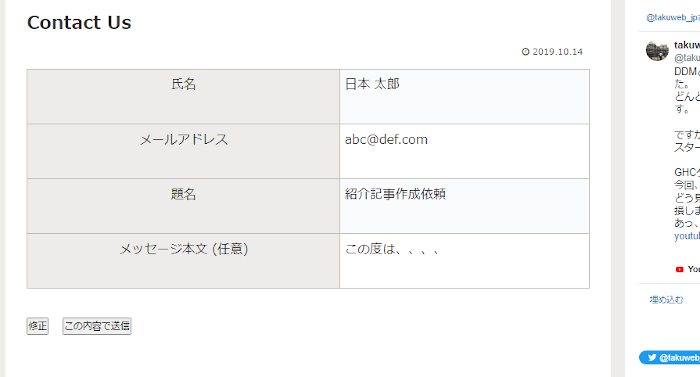Open the takuweb Twitter profile avatar

[x=657, y=50]
